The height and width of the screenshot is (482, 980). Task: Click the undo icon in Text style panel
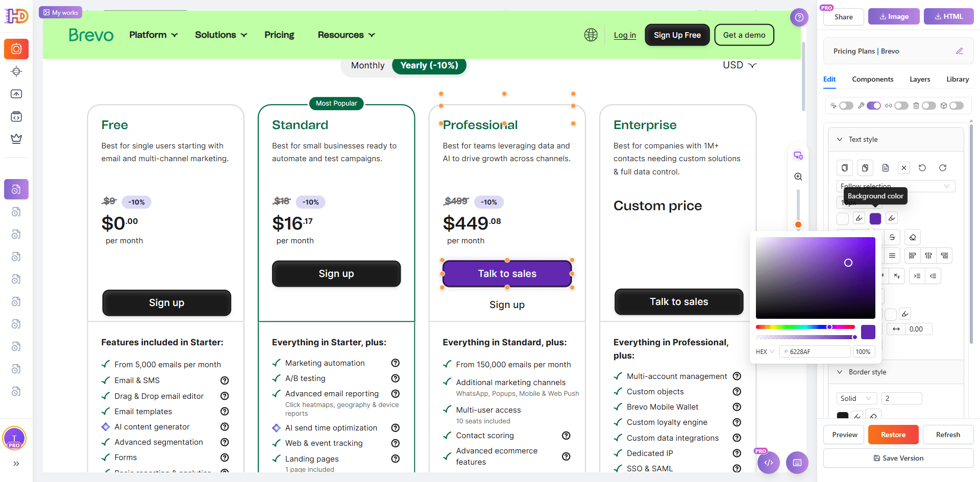pos(922,168)
